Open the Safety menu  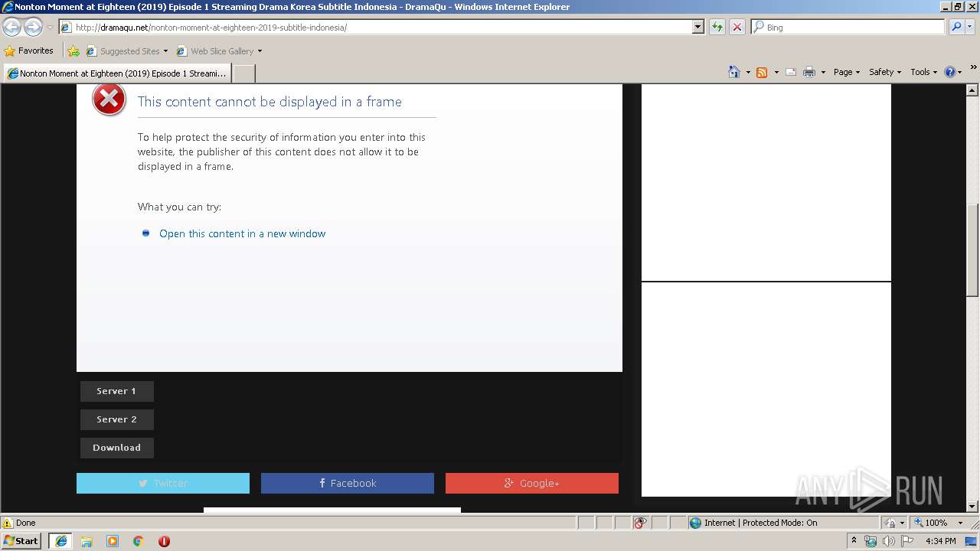coord(884,72)
